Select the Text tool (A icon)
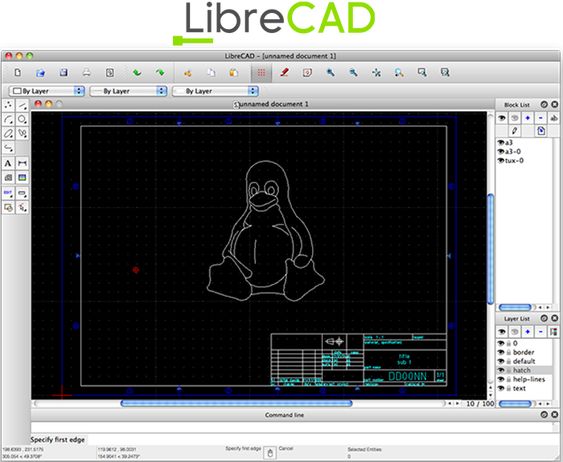Screen dimensions: 563x462 (x=8, y=163)
